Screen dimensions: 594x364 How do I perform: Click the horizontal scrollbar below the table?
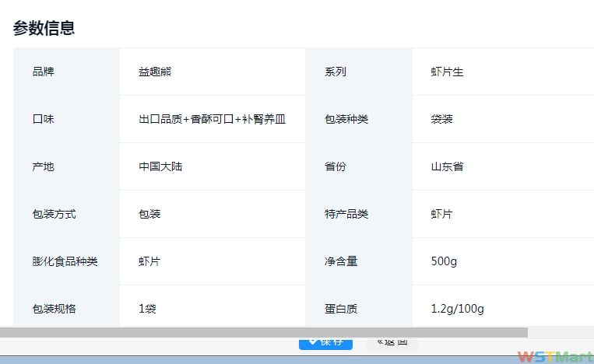click(x=263, y=332)
